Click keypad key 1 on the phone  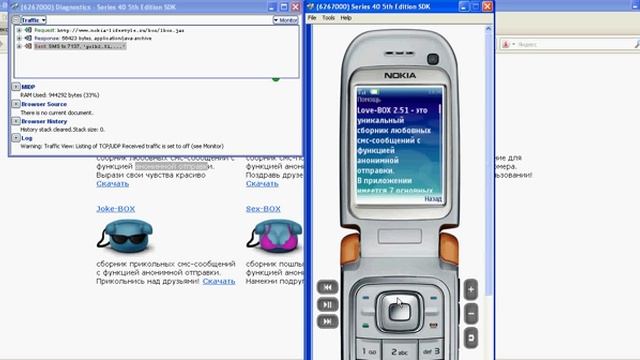click(x=369, y=351)
